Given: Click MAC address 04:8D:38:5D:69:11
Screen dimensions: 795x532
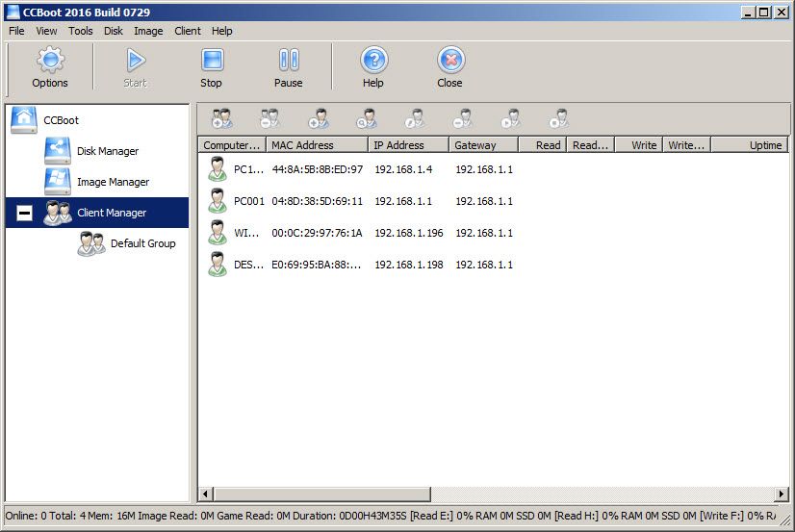Looking at the screenshot, I should pyautogui.click(x=318, y=201).
